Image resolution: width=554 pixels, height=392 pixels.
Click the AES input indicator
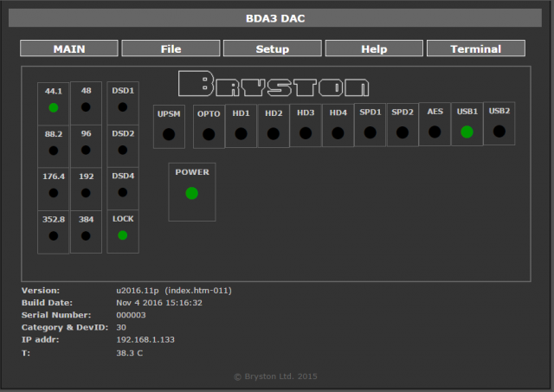[x=435, y=125]
